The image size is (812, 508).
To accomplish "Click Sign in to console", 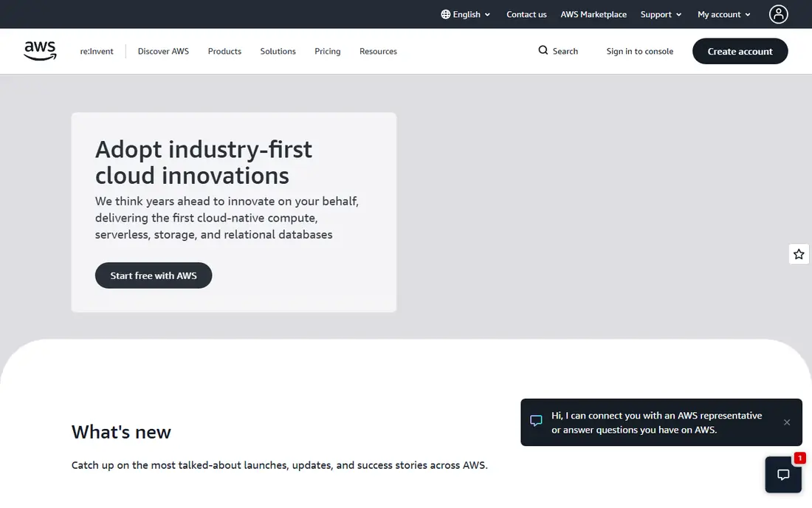I will 639,51.
